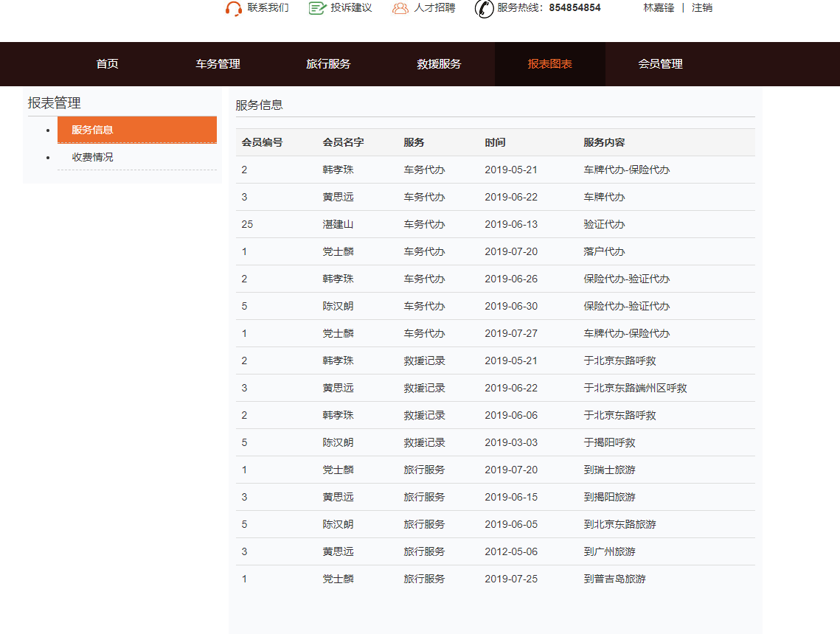
Task: Open 投诉建议 suggestion page
Action: 350,9
